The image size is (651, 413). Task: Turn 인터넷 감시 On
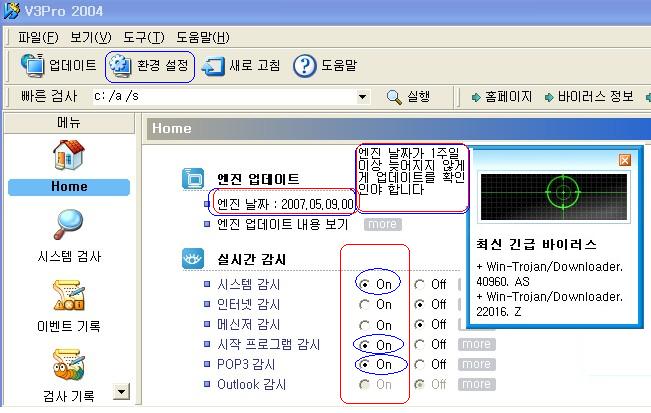(365, 305)
